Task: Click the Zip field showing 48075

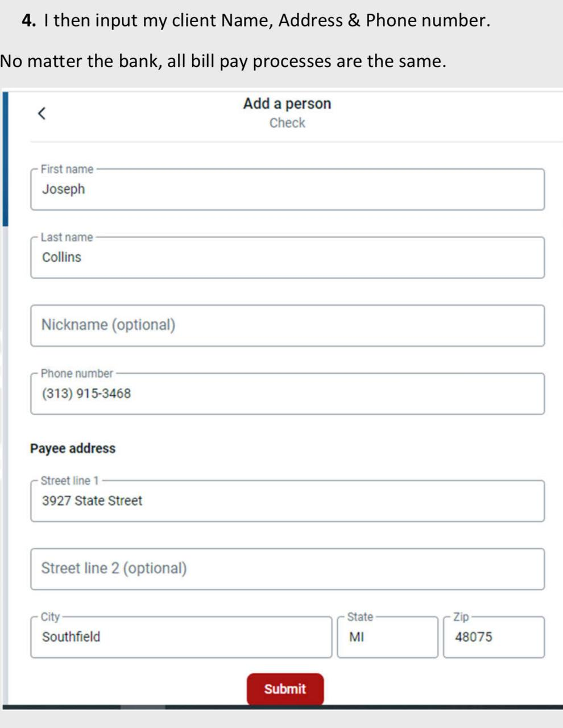Action: pos(494,638)
